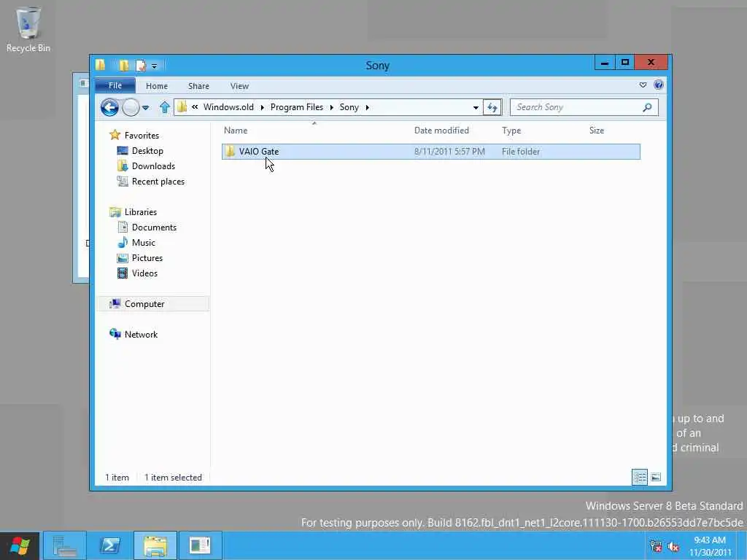The image size is (747, 560).
Task: Sort by Name column header
Action: pos(236,131)
